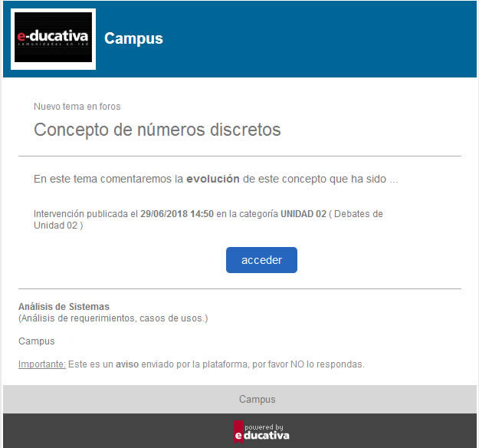Click the Nuevo tema en foros label
This screenshot has height=448, width=479.
click(x=77, y=107)
